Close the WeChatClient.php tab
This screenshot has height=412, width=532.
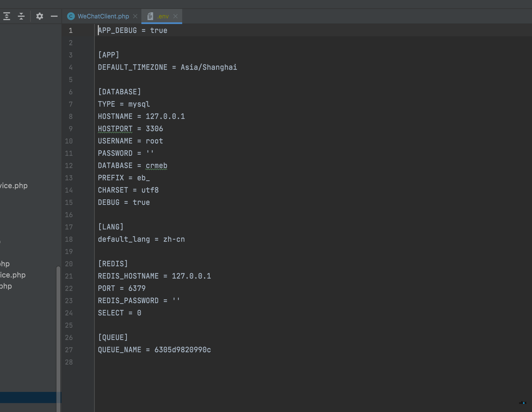coord(135,16)
